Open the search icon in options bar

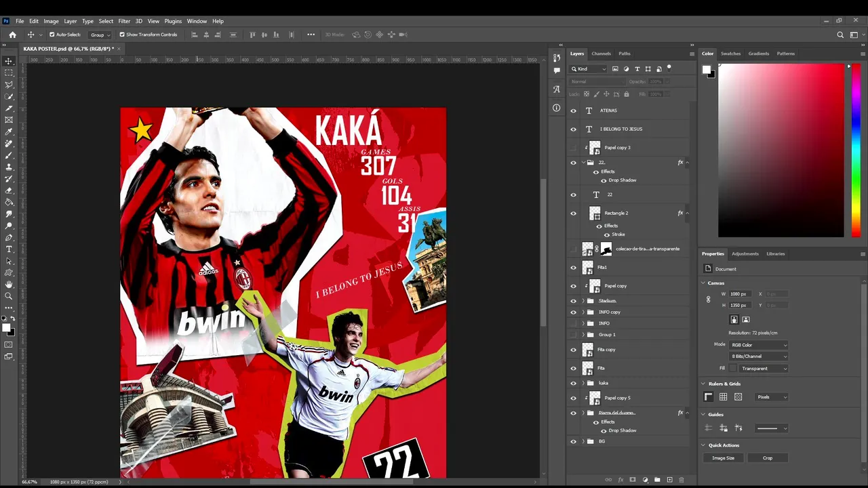(x=840, y=35)
